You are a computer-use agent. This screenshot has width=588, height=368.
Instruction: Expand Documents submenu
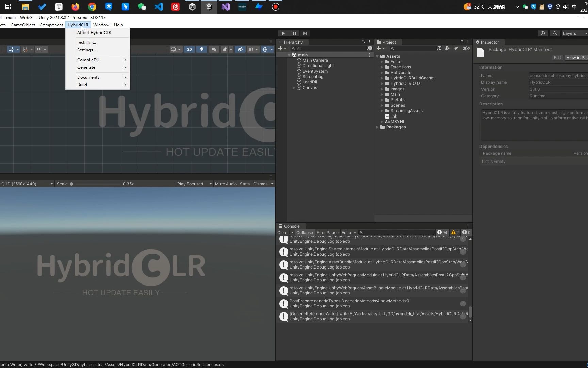(98, 77)
